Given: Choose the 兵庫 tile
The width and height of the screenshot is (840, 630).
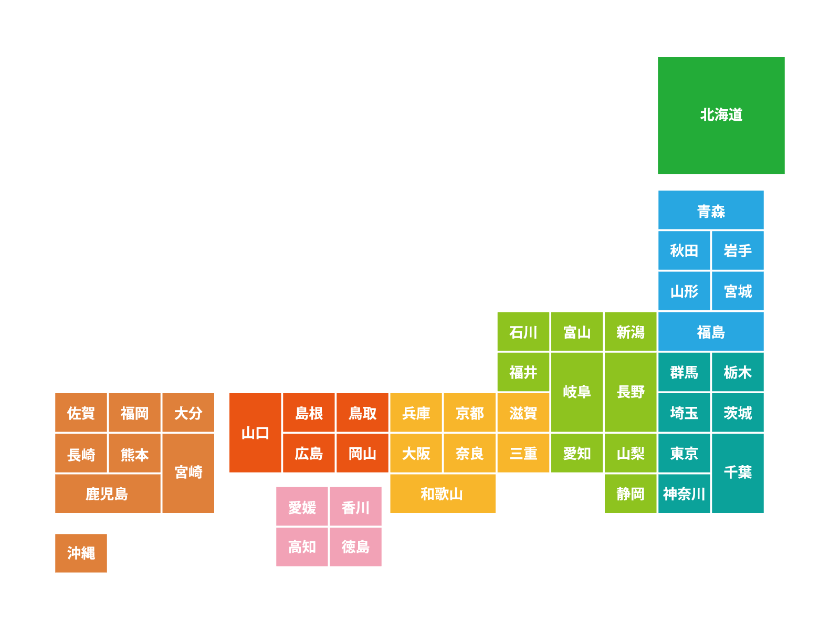Looking at the screenshot, I should [x=416, y=412].
